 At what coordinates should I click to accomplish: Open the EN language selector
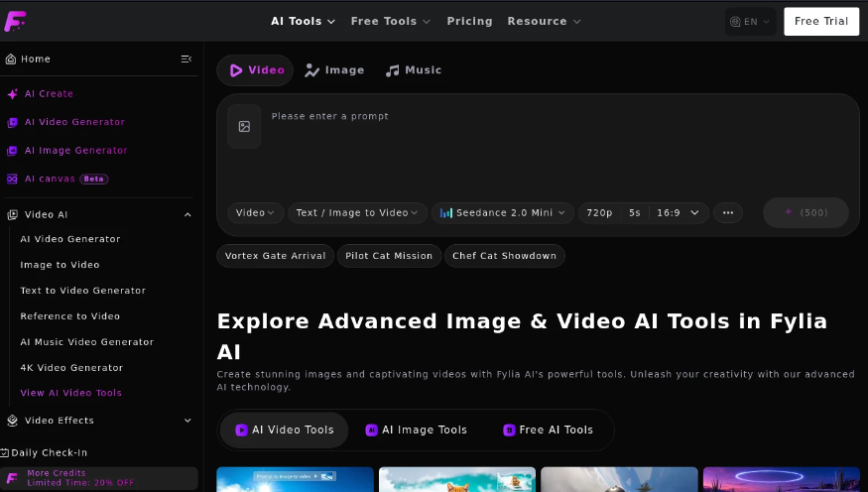point(750,22)
